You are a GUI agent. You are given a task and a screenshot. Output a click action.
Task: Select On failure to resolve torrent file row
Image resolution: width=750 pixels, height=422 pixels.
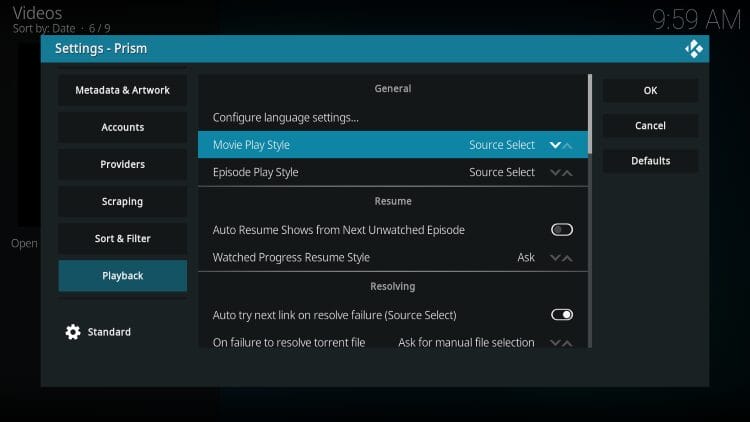393,342
